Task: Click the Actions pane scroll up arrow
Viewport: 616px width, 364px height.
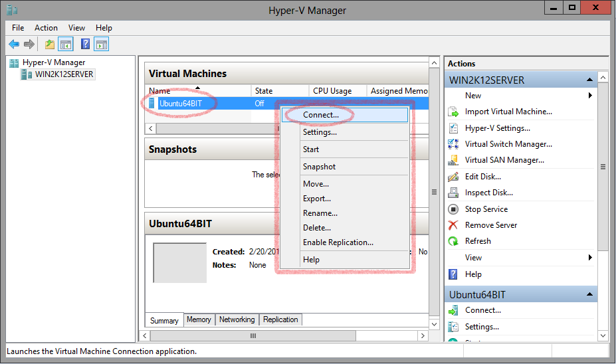Action: pyautogui.click(x=603, y=77)
